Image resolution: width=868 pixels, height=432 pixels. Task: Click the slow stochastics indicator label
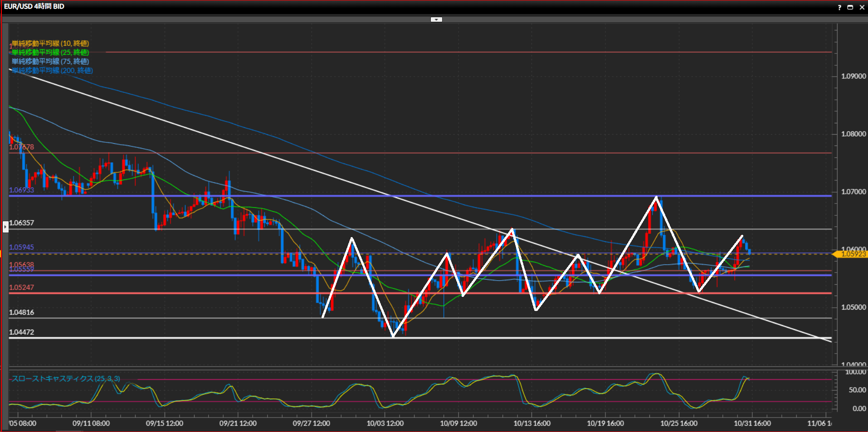66,379
